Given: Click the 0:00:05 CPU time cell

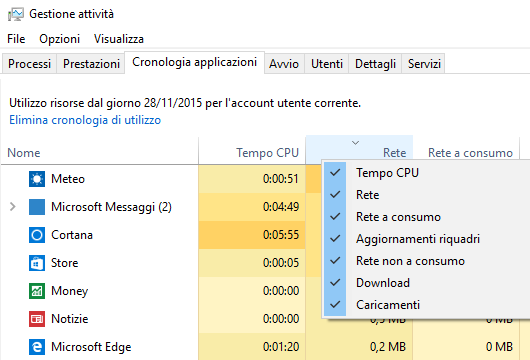Looking at the screenshot, I should (x=252, y=263).
